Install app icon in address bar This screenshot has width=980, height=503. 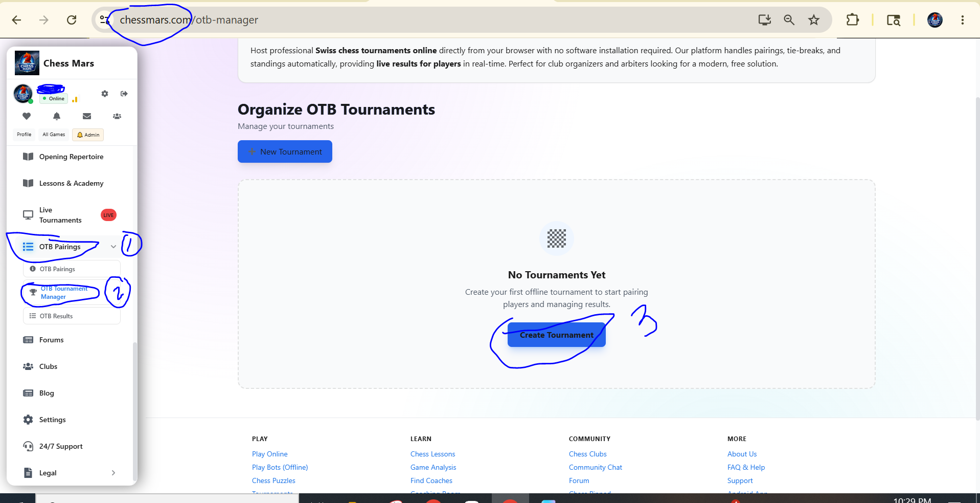pos(764,20)
